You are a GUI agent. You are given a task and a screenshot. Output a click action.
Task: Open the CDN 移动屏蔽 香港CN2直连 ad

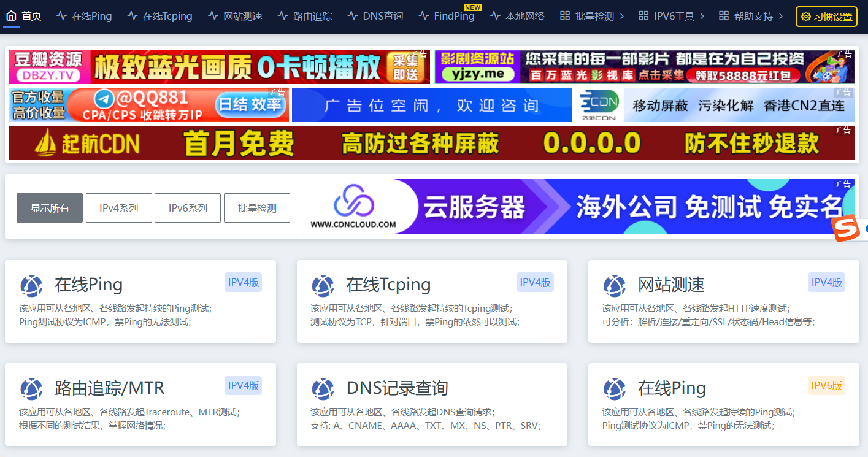coord(715,105)
